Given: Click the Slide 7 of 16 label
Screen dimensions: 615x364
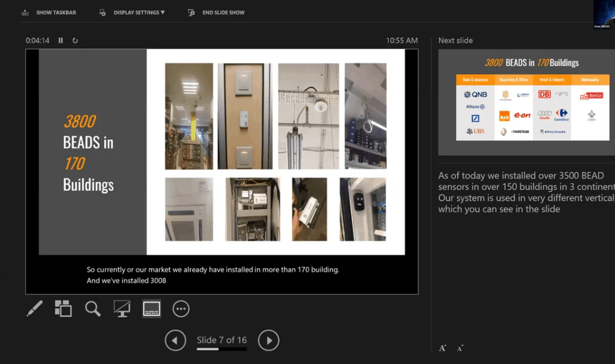Looking at the screenshot, I should pos(222,340).
